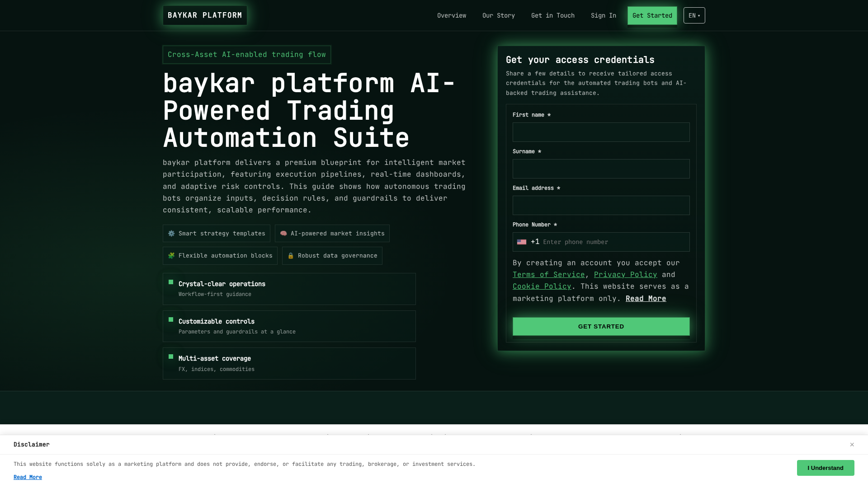
Task: Focus the Email address input field
Action: point(601,205)
